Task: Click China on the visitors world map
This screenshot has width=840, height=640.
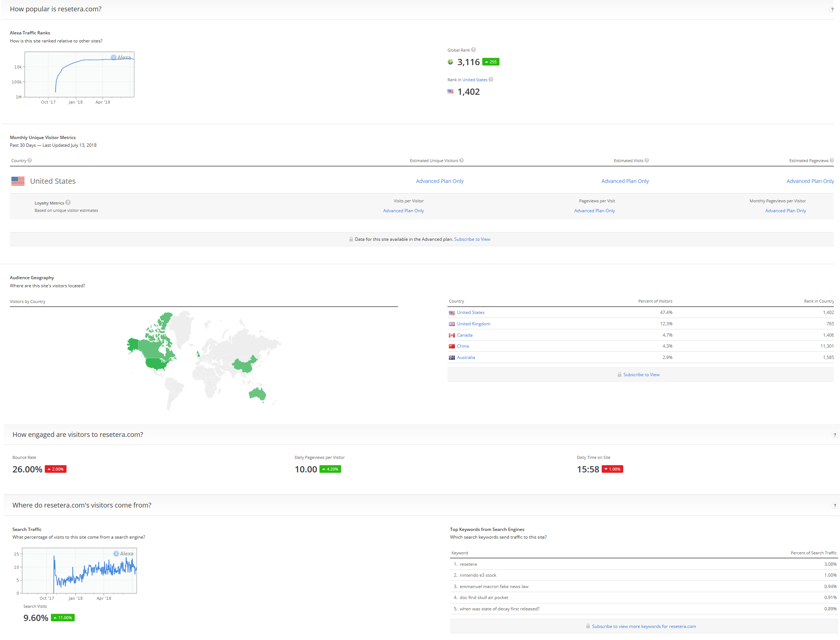Action: tap(244, 365)
